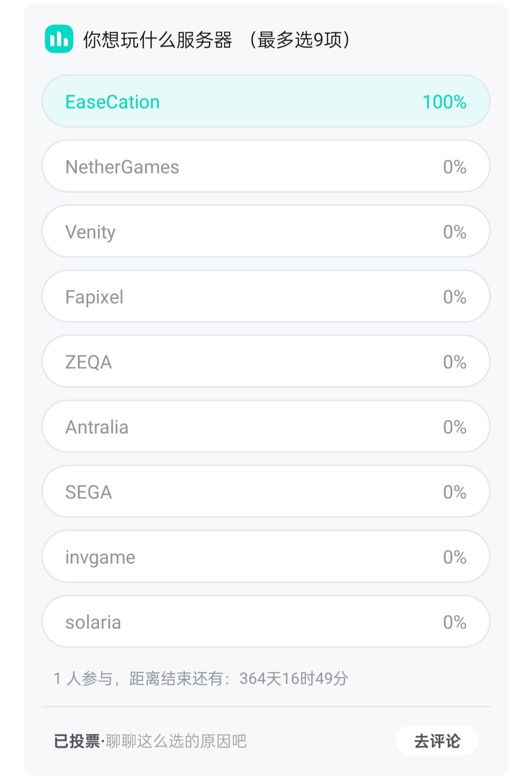
Task: Click the 0% value beside SEGA
Action: [455, 492]
